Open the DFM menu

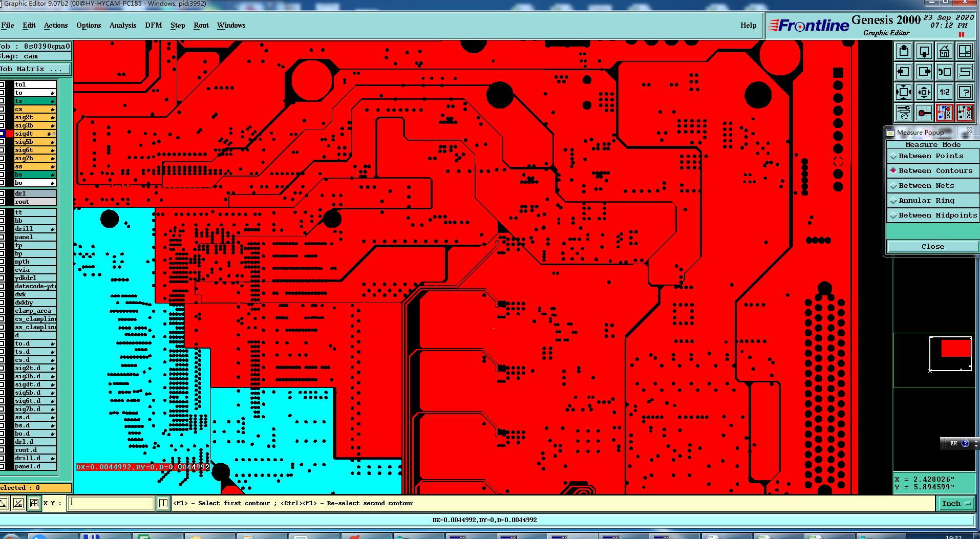153,25
